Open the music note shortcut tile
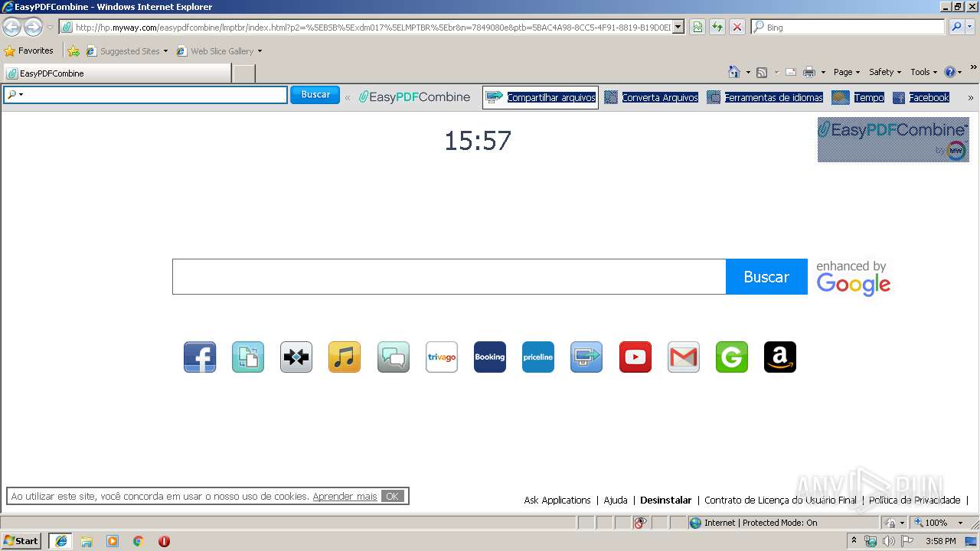Screen dimensions: 980x551 tap(345, 357)
